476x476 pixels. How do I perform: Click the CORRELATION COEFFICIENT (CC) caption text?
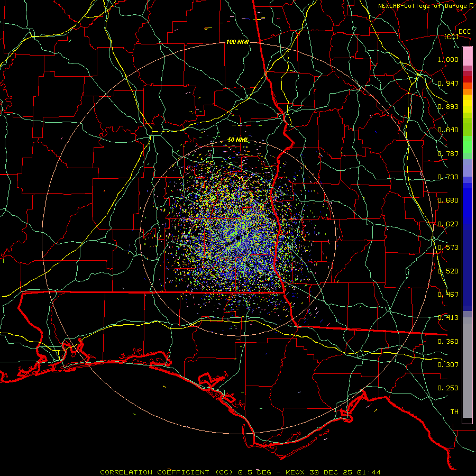click(x=166, y=472)
